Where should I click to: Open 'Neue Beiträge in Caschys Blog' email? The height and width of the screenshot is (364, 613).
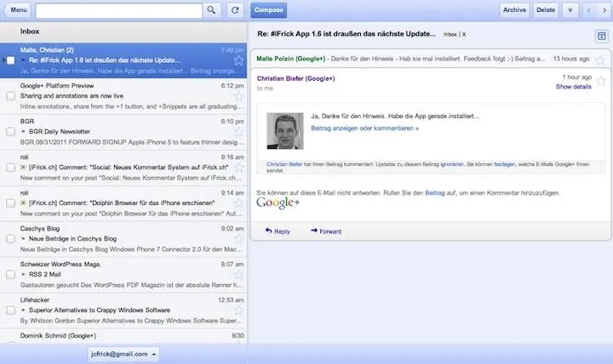123,239
